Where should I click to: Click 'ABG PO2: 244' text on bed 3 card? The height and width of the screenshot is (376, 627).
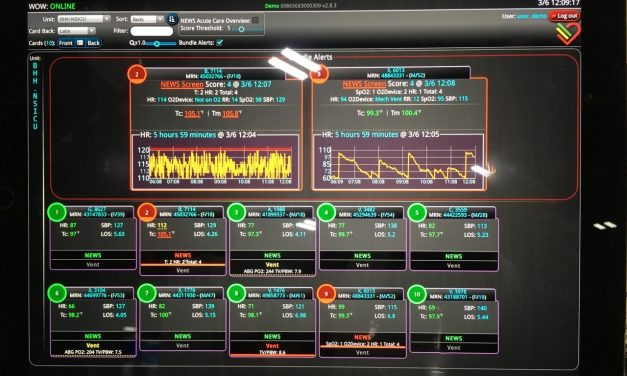[258, 272]
